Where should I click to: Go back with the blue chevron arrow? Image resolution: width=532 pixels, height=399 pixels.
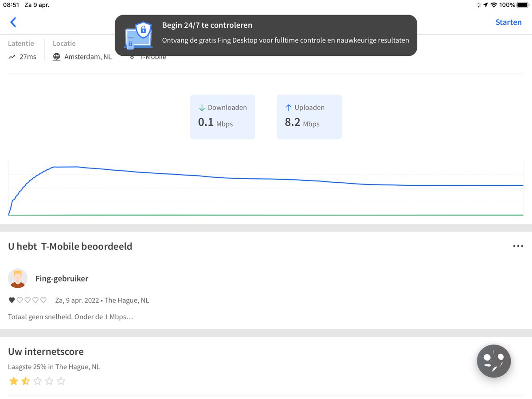pyautogui.click(x=13, y=22)
